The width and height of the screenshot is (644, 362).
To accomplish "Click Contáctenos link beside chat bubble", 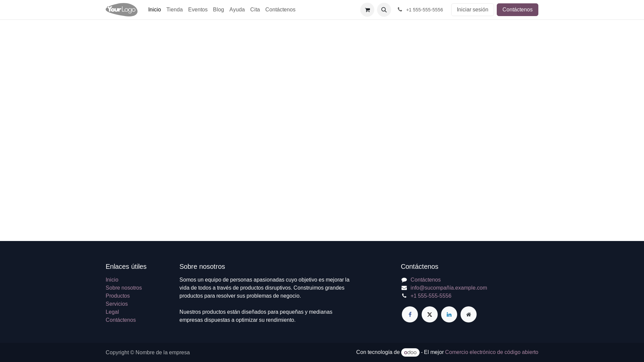I will [426, 280].
